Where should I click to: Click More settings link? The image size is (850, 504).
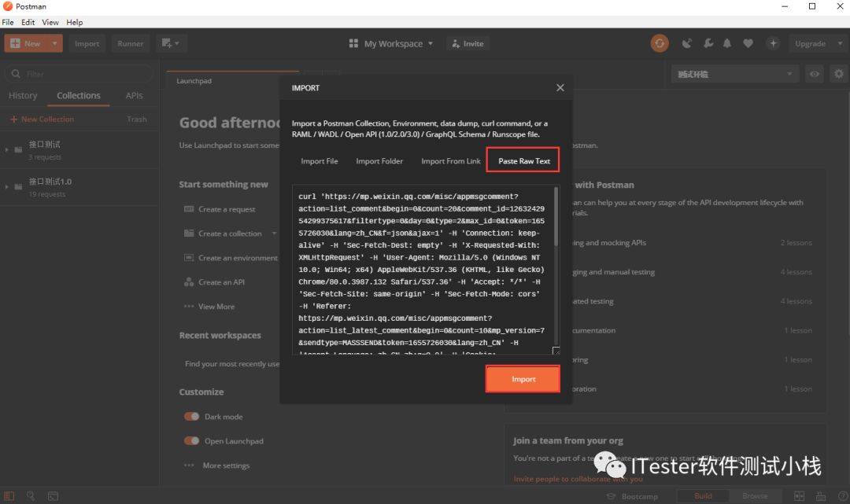point(226,465)
